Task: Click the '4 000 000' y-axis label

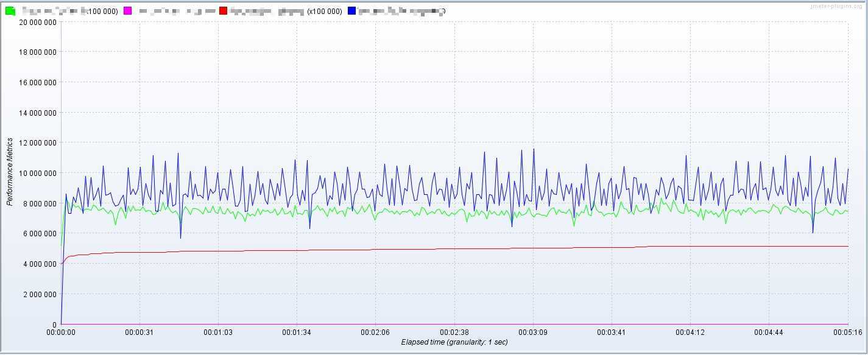Action: (41, 264)
